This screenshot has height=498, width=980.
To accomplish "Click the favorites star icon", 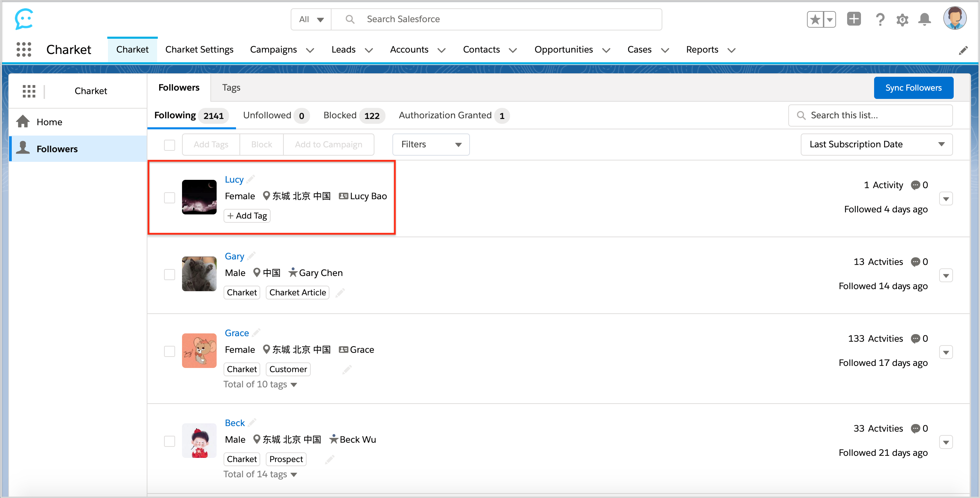I will (815, 19).
